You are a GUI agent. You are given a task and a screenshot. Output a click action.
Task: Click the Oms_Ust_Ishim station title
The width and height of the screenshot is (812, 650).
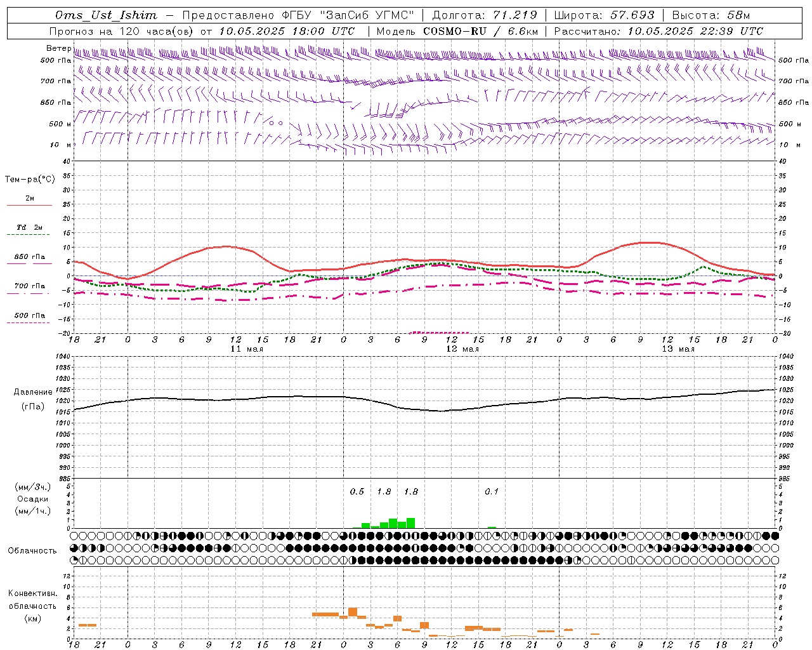tap(106, 15)
